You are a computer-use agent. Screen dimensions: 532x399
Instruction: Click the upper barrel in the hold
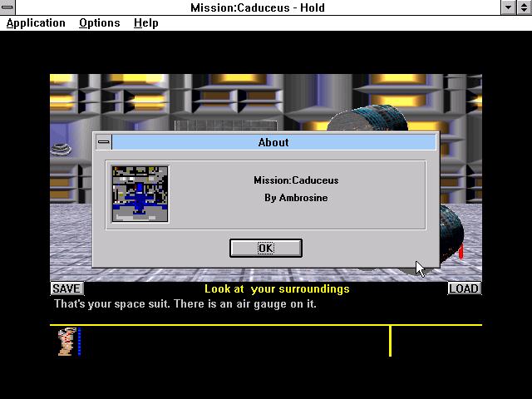pos(368,119)
